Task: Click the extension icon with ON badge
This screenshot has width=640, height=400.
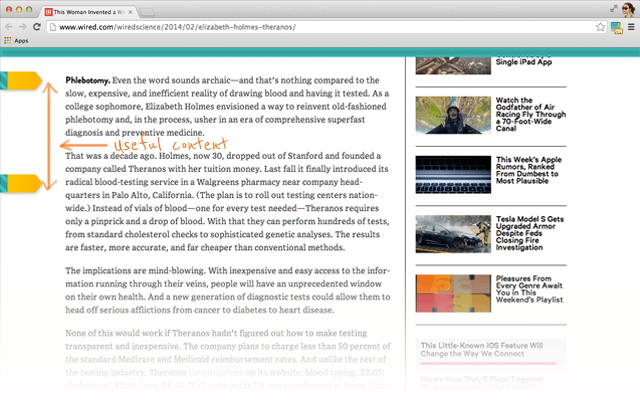Action: coord(617,28)
